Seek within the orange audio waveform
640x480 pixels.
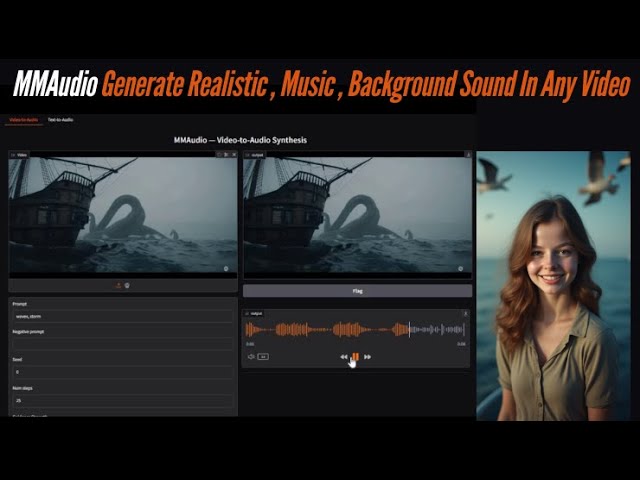[327, 329]
